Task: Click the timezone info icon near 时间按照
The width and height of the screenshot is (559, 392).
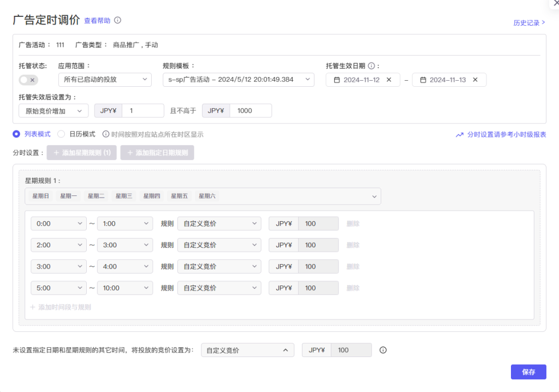Action: pos(106,134)
